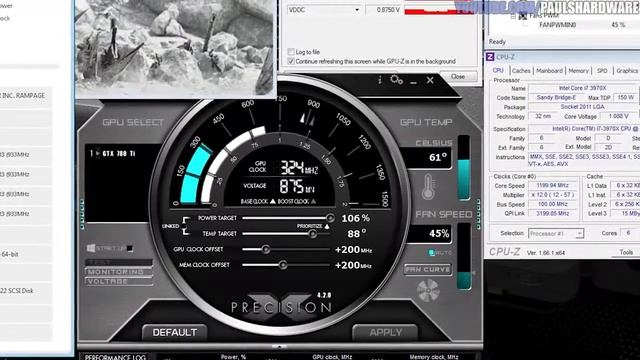The height and width of the screenshot is (360, 640).
Task: Open the Fan Curve settings
Action: 427,269
